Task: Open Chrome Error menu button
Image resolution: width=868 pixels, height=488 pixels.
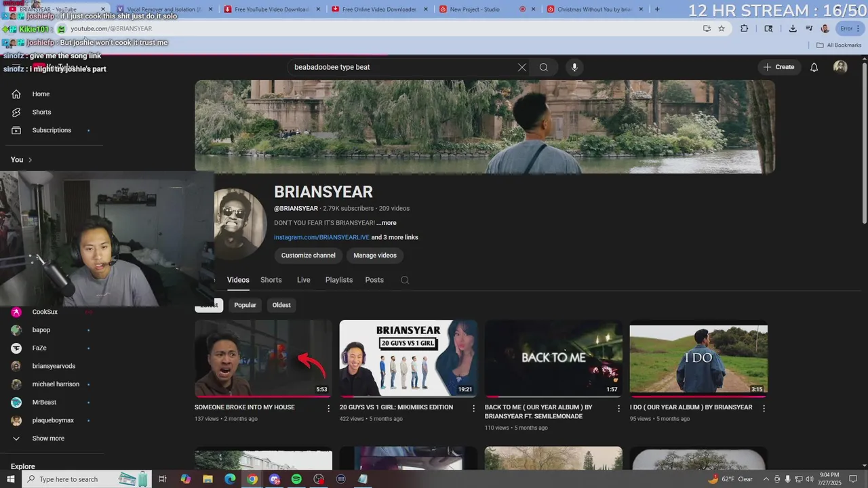Action: (849, 28)
